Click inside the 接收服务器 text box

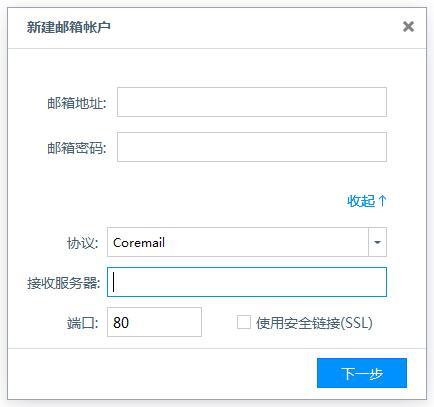click(x=247, y=282)
